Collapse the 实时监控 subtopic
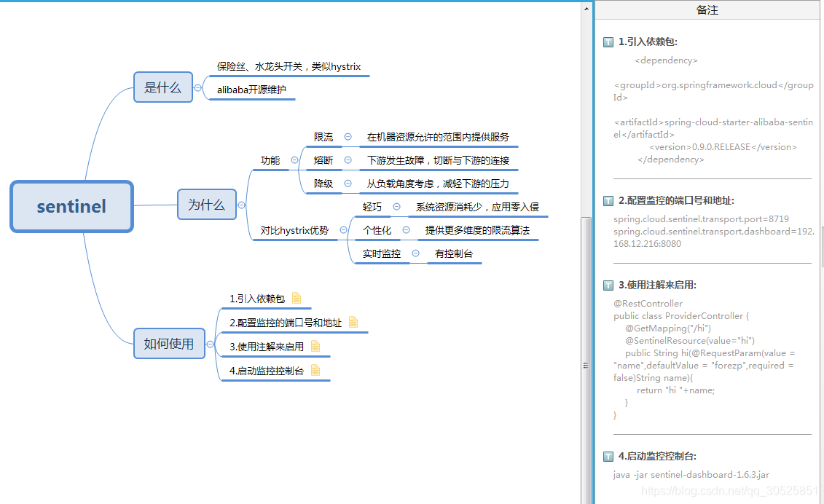The width and height of the screenshot is (824, 504). point(416,253)
